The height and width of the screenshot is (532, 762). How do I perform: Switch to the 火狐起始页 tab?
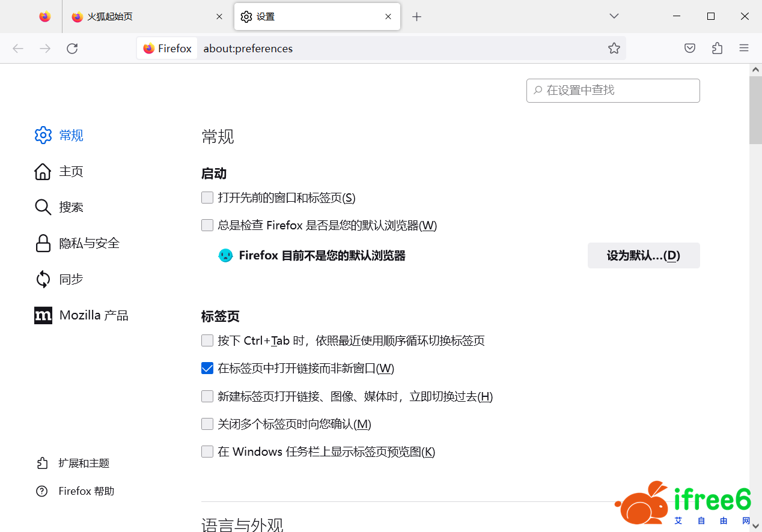(138, 17)
